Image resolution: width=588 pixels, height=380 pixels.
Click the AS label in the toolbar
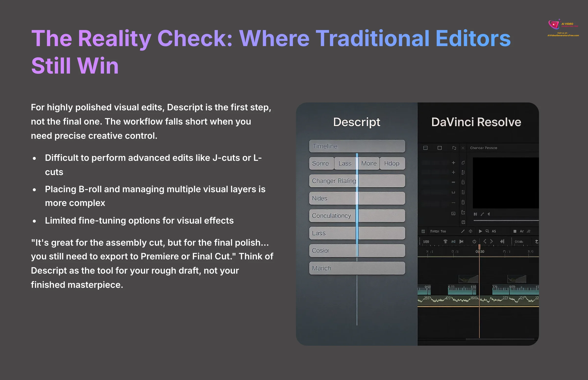click(494, 231)
